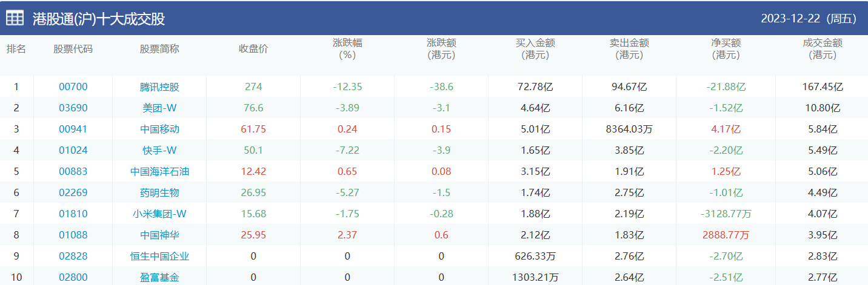The height and width of the screenshot is (285, 868).
Task: Click the table grid icon in header
Action: (15, 18)
